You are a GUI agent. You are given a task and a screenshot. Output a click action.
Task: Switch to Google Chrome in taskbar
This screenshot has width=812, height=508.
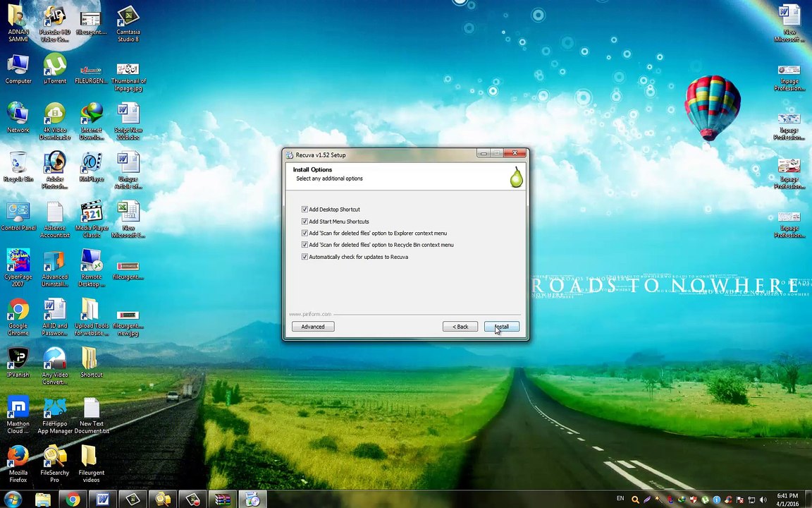coord(73,500)
